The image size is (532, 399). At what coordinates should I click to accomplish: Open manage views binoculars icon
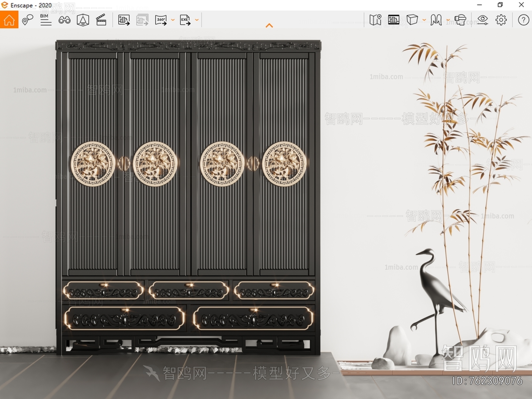64,20
